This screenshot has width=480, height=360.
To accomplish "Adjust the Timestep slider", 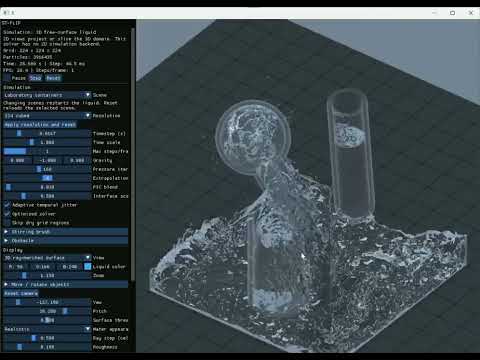I will pyautogui.click(x=47, y=134).
